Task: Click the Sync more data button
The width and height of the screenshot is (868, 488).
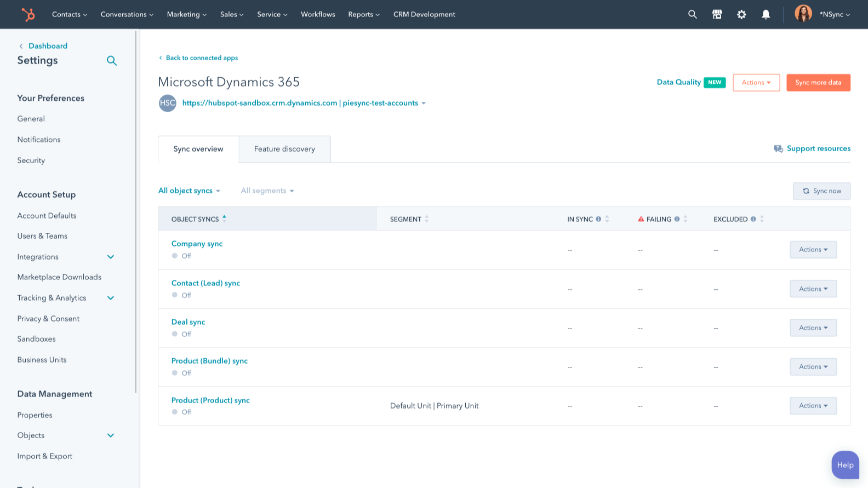Action: coord(818,83)
